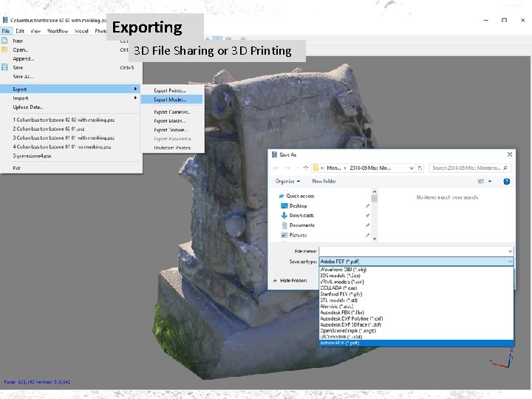
Task: Click the Save floppy disk icon
Action: coord(4,67)
